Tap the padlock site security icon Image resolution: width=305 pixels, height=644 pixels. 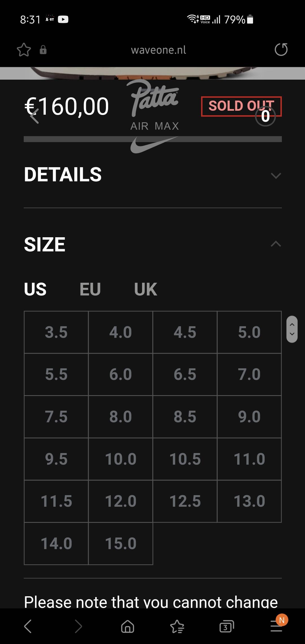(x=43, y=50)
